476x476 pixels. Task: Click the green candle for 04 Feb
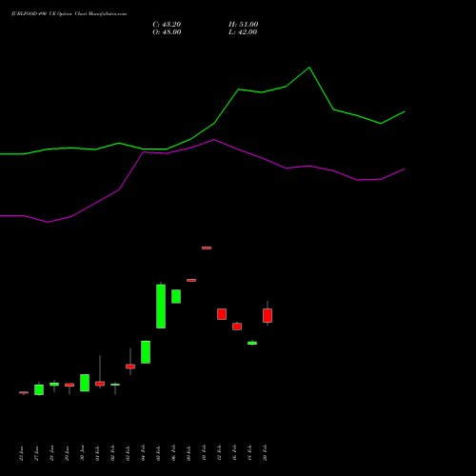click(146, 352)
